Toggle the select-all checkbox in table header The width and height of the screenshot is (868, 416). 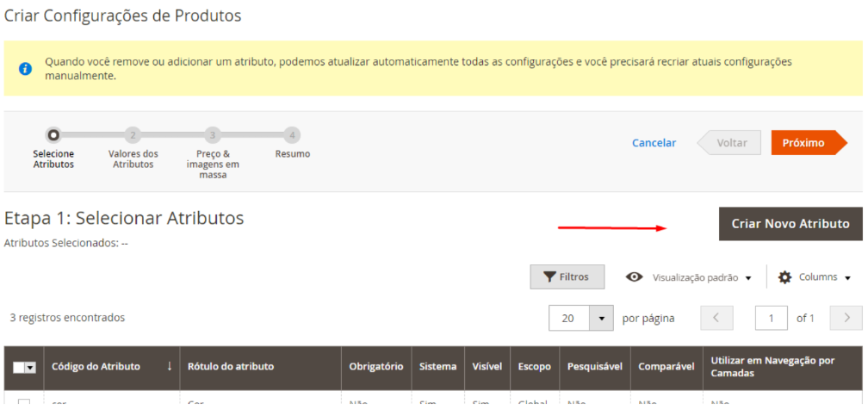tap(21, 367)
